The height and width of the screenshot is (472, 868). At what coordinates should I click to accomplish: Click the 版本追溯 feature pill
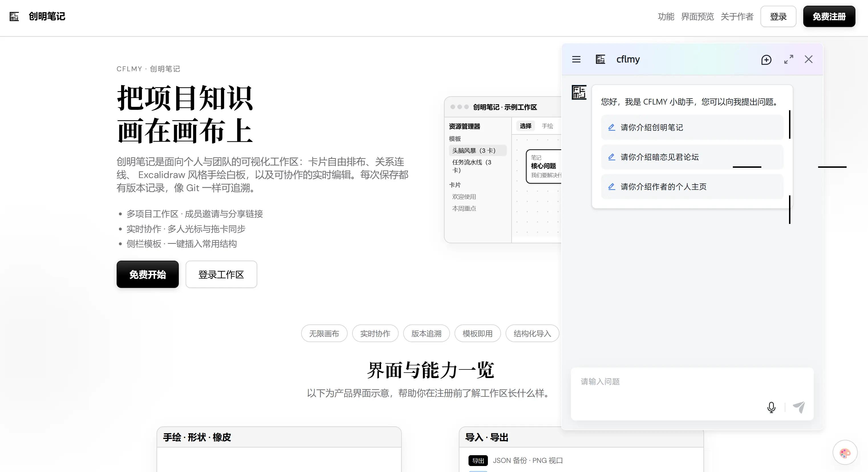point(426,333)
